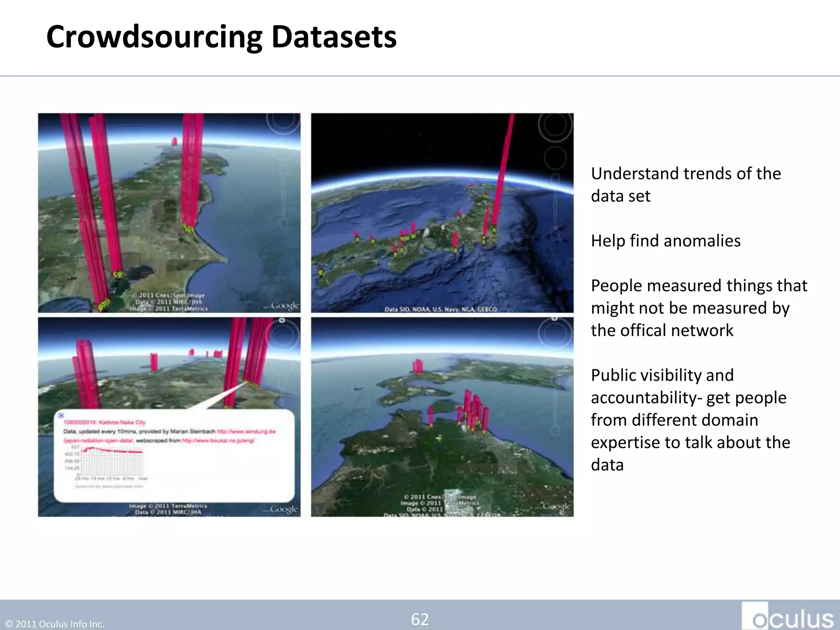Click 'Data SIO, NOAA, U.S. Navy' attribution in top-right map
Screen dimensions: 840x630
pos(441,309)
